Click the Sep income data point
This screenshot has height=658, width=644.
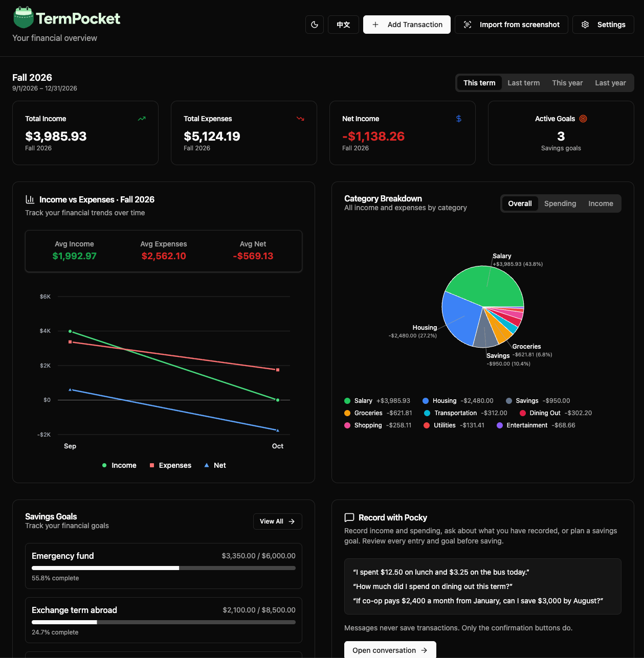tap(70, 331)
